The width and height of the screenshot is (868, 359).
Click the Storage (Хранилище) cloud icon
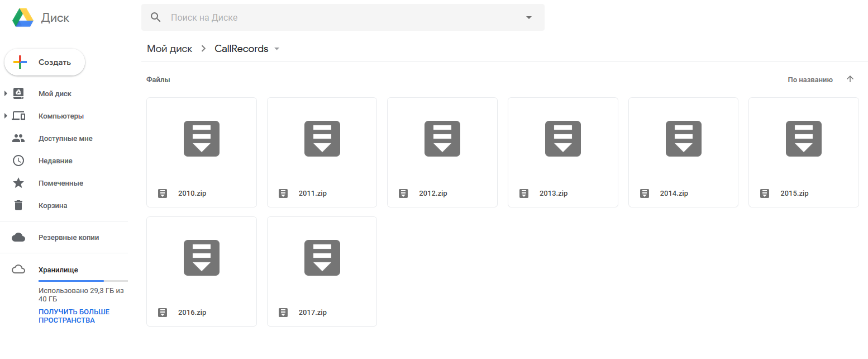click(x=18, y=270)
